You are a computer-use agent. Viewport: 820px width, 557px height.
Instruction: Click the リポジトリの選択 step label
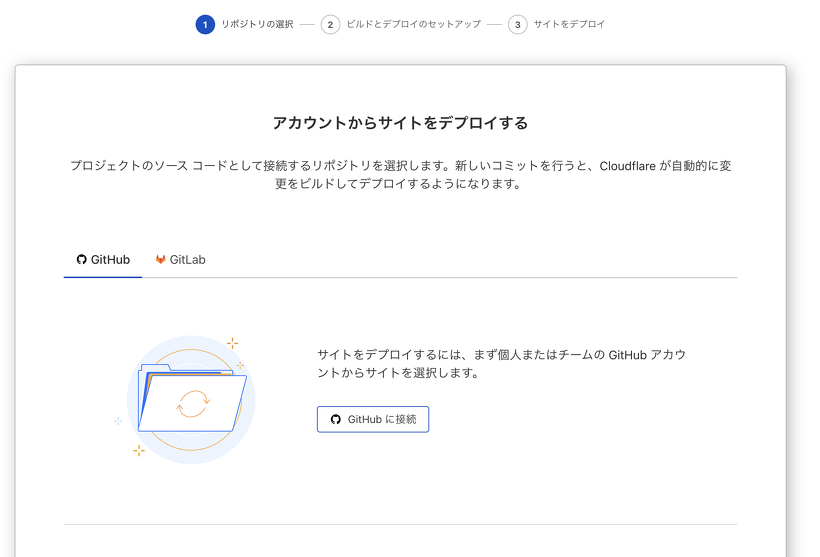coord(257,24)
